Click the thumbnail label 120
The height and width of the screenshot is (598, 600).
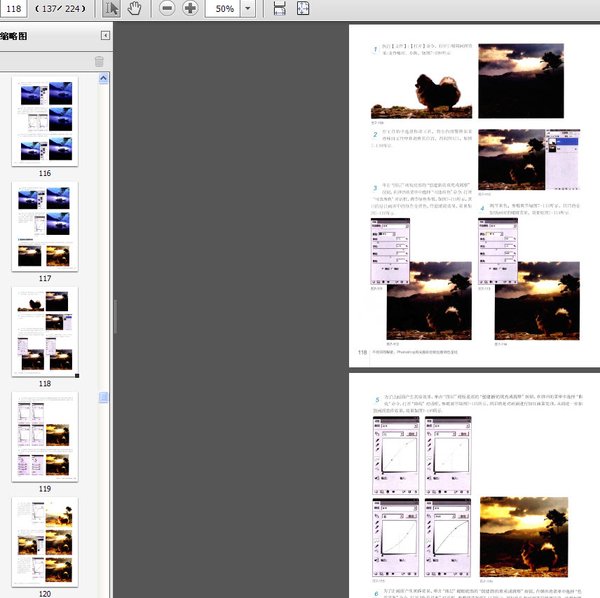coord(45,594)
